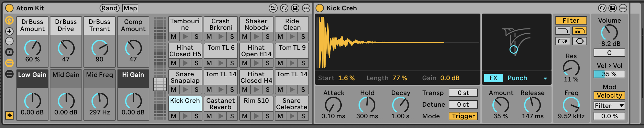This screenshot has height=128, width=644.
Task: Mute the Tambourine pad
Action: [174, 37]
